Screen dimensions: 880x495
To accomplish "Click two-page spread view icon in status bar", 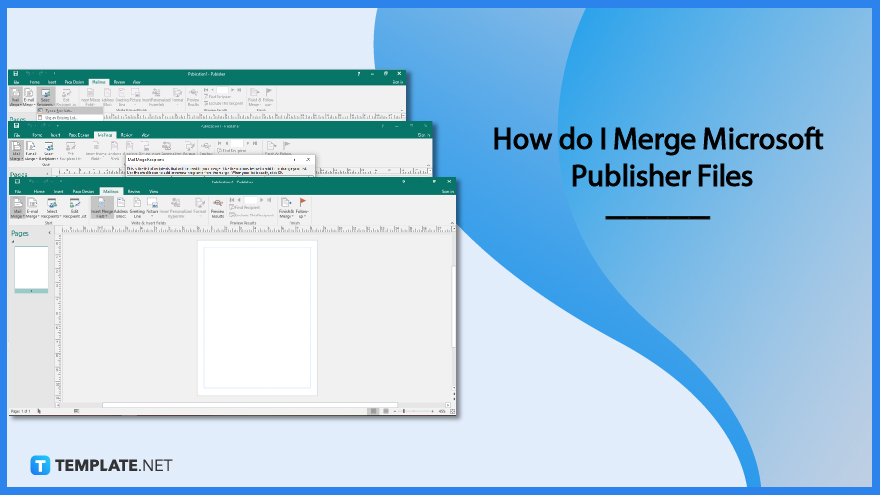I will (x=386, y=411).
